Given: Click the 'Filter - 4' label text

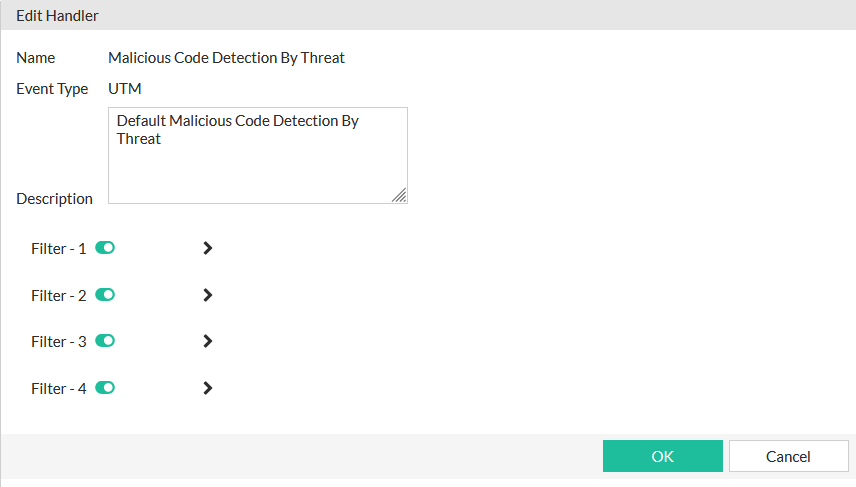Looking at the screenshot, I should pos(59,389).
